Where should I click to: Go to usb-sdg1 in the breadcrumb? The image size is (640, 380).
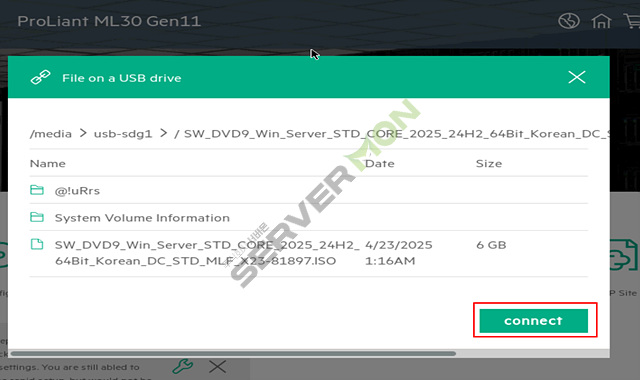tap(123, 134)
